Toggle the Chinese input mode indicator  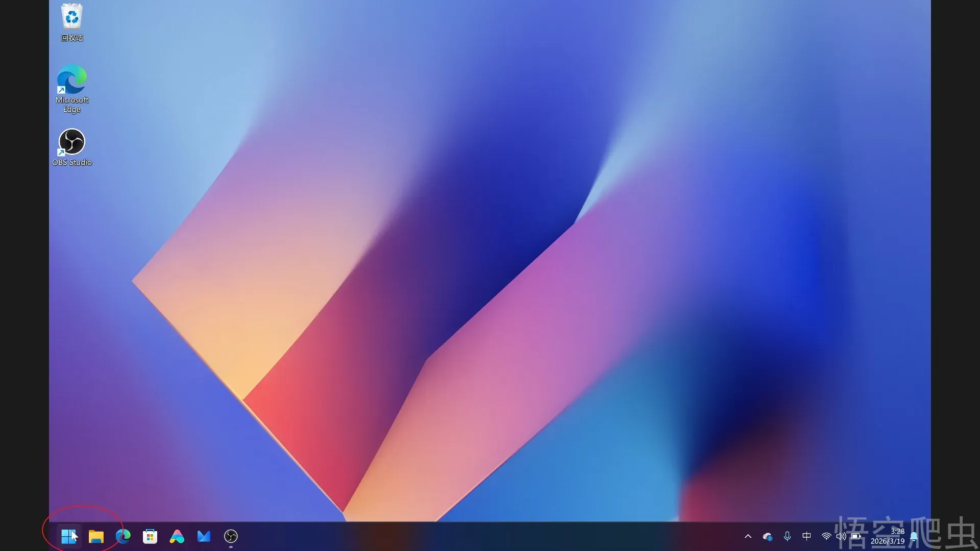point(806,536)
